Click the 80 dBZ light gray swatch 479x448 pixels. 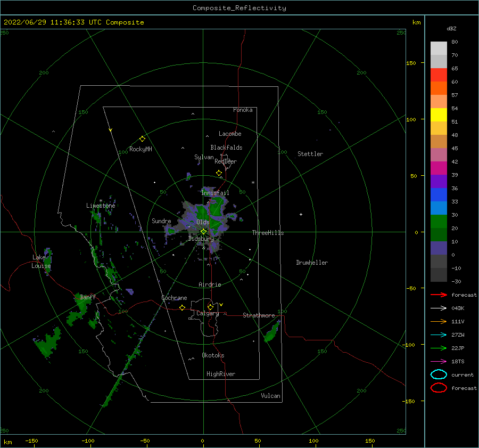[x=439, y=48]
